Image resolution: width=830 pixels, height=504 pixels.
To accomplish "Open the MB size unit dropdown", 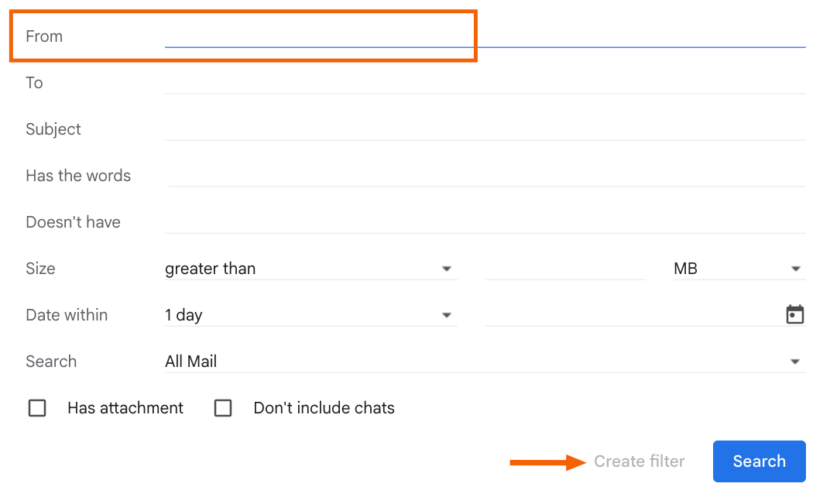I will coord(739,269).
